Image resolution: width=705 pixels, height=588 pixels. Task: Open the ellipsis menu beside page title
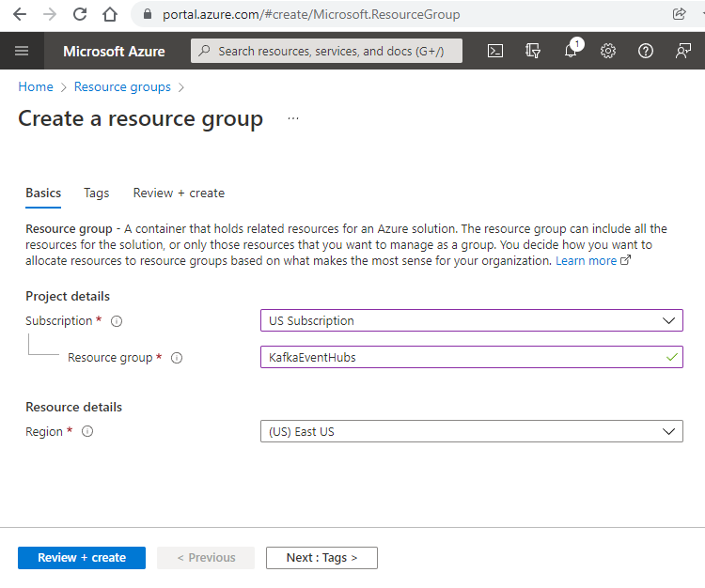pos(293,118)
